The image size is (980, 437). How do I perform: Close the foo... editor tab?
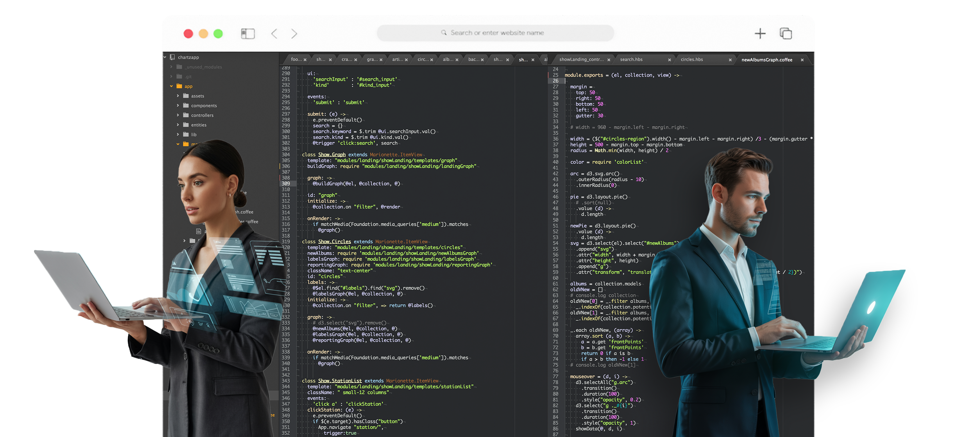click(x=305, y=60)
